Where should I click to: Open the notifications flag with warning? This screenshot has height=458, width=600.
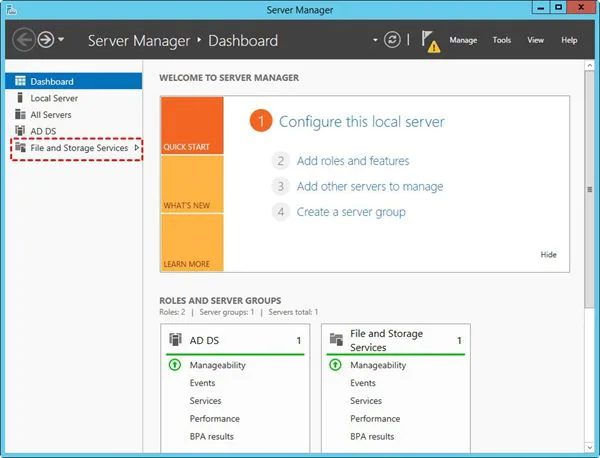coord(430,41)
